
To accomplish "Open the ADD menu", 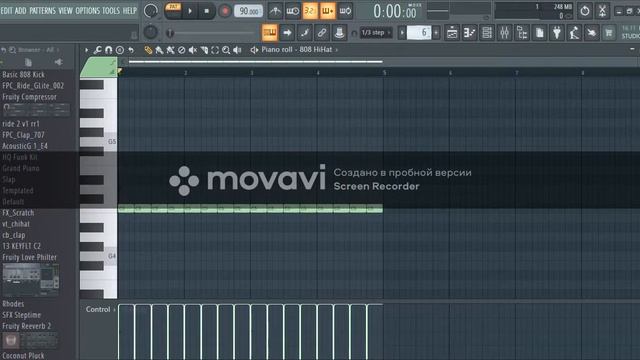I will coord(20,11).
